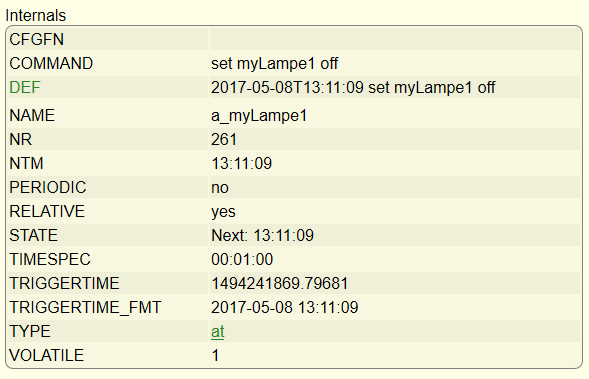This screenshot has height=379, width=589.
Task: Click the TRIGGERTIME_FMT row label
Action: 85,308
